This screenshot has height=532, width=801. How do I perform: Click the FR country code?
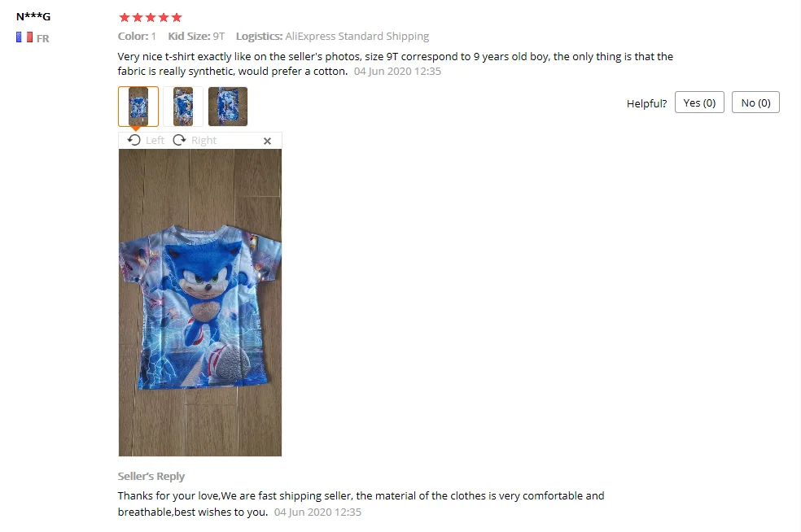[x=43, y=38]
